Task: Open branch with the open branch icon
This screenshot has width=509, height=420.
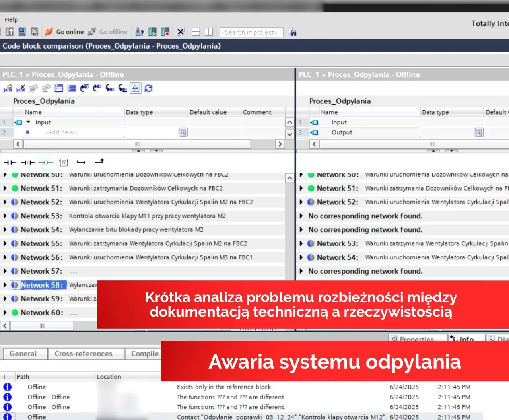Action: click(x=81, y=162)
